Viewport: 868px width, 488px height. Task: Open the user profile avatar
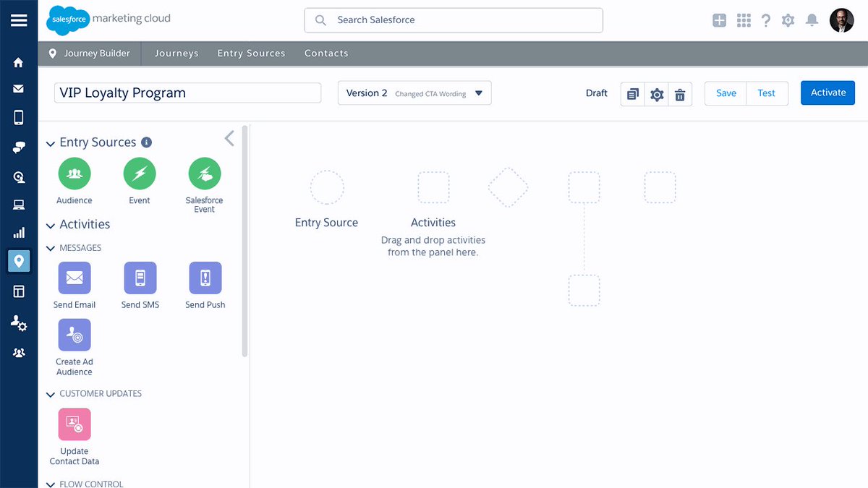[x=842, y=20]
